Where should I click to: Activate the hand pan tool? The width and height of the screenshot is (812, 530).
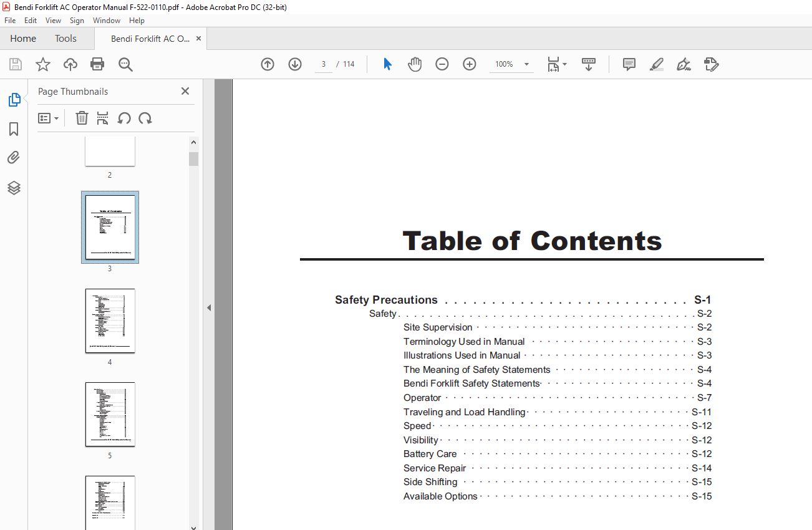415,64
